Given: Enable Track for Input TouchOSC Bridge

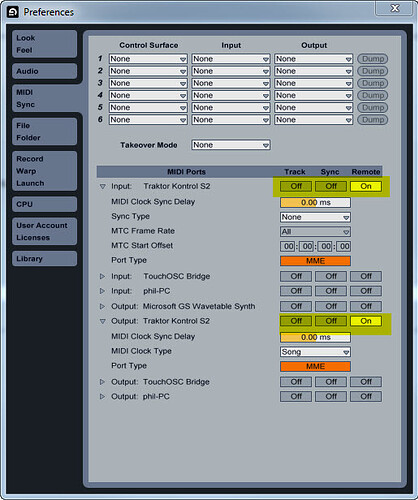Looking at the screenshot, I should [x=296, y=276].
